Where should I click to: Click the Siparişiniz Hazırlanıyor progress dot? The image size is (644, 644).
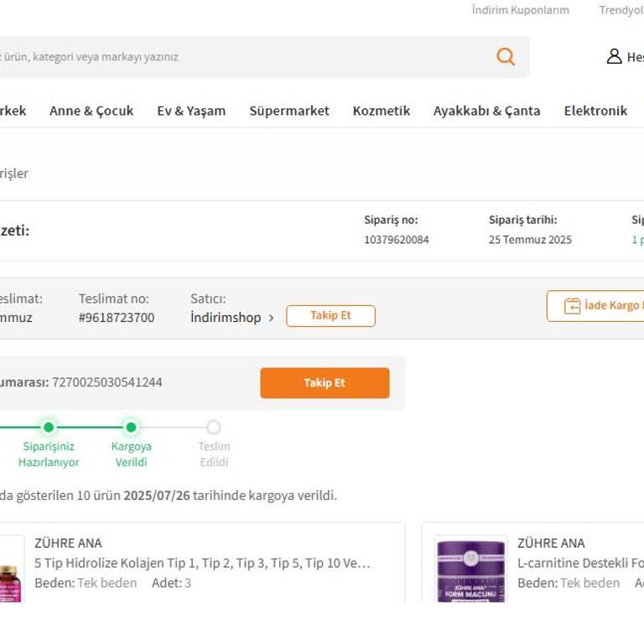pos(49,427)
